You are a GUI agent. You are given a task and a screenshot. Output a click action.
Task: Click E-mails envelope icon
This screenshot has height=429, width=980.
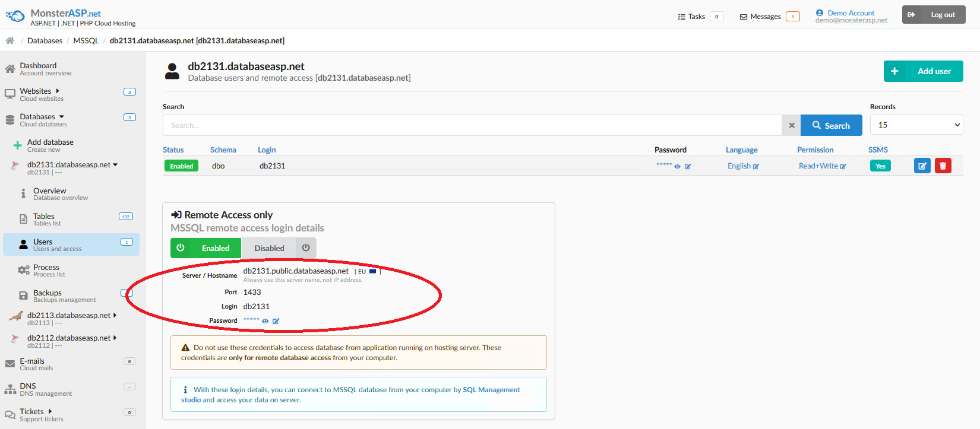click(x=10, y=364)
